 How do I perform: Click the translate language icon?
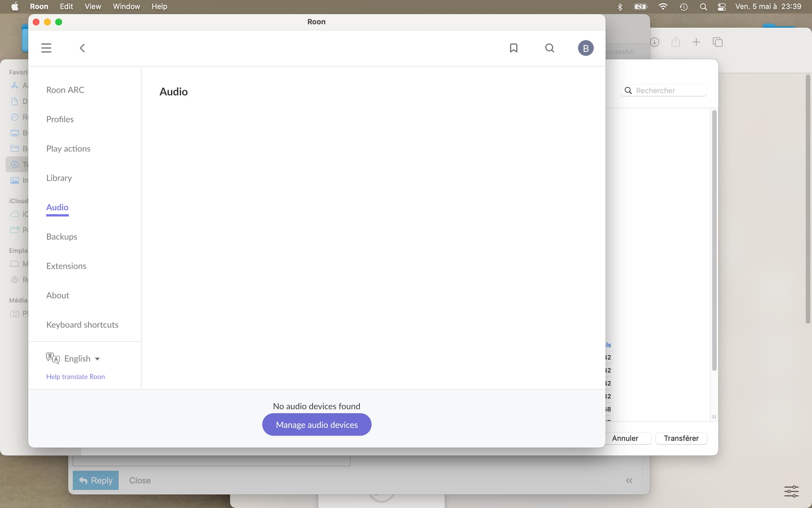pos(53,358)
